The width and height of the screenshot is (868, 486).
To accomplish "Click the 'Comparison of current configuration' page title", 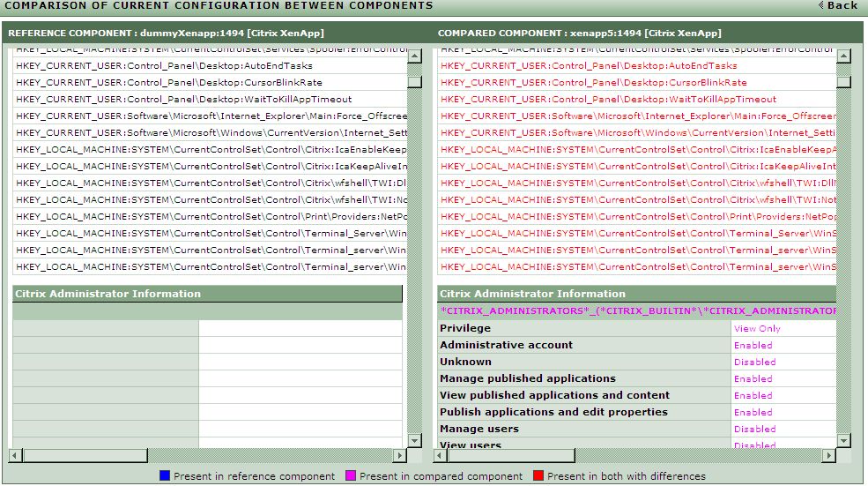I will pyautogui.click(x=219, y=5).
